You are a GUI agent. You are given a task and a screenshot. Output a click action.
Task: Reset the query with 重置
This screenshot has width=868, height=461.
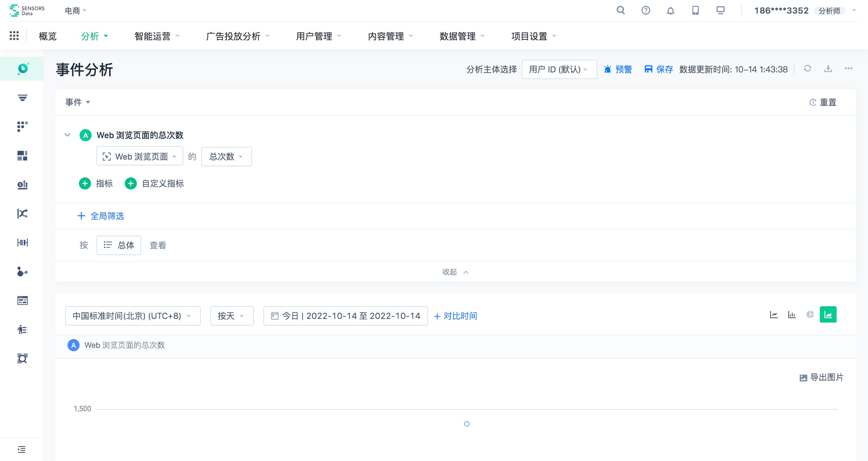tap(823, 102)
